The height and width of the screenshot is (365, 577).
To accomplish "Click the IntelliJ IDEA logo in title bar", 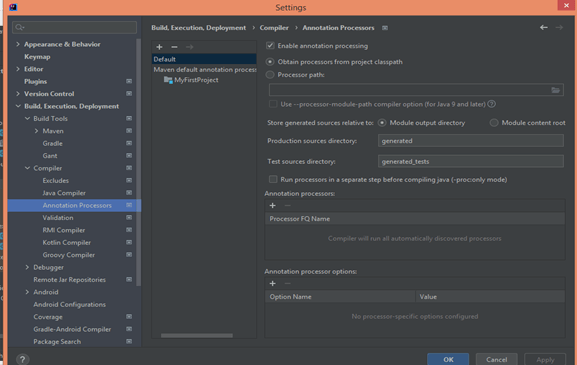I will [x=13, y=7].
